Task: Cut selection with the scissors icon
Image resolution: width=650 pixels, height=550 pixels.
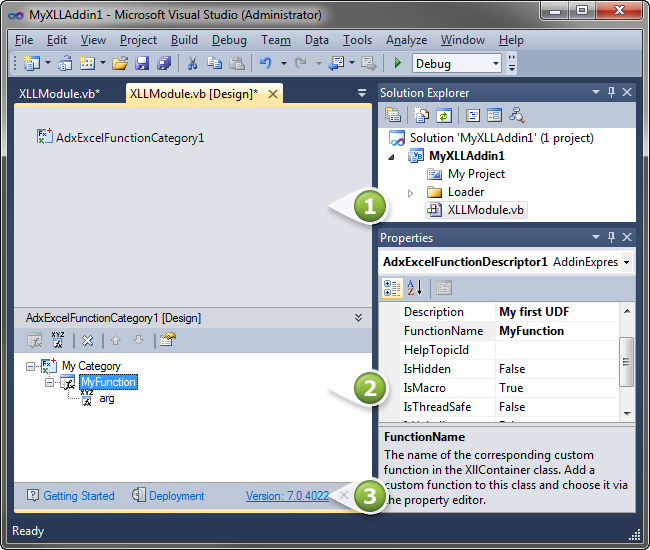Action: (x=192, y=63)
